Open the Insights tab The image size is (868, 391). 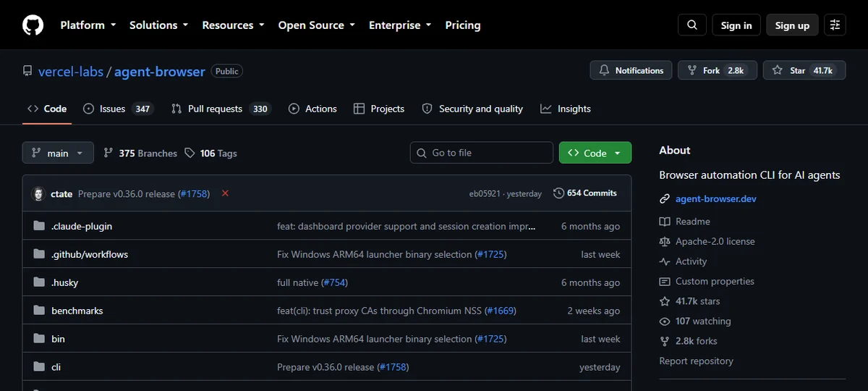pos(566,109)
